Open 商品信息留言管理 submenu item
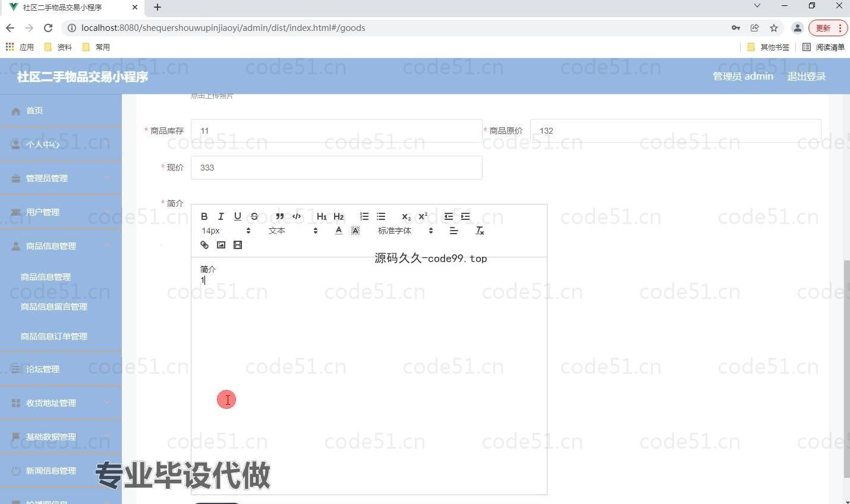Image resolution: width=850 pixels, height=504 pixels. click(x=54, y=307)
